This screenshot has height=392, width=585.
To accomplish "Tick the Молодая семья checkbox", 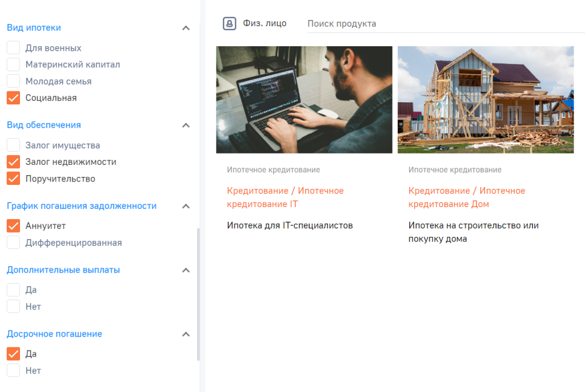I will (x=14, y=81).
